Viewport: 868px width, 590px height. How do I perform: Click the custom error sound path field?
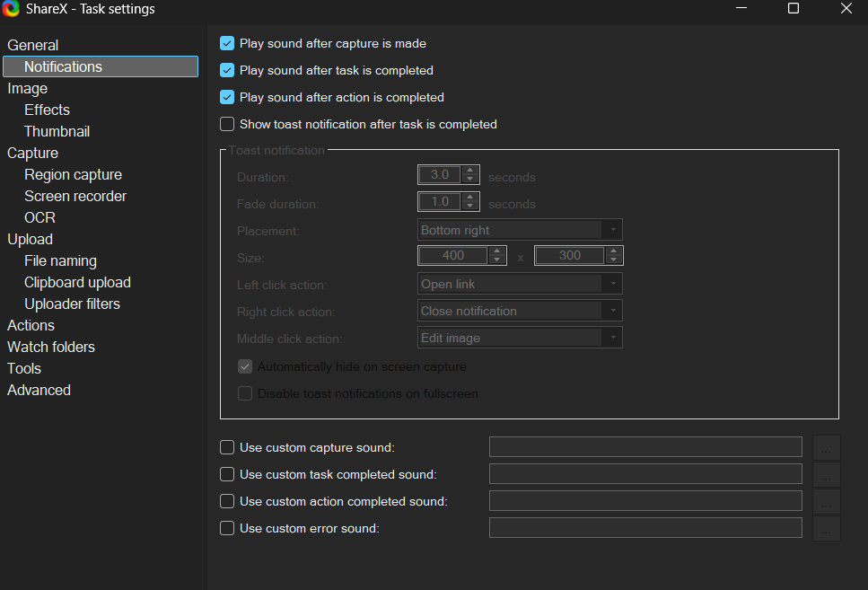click(x=645, y=528)
